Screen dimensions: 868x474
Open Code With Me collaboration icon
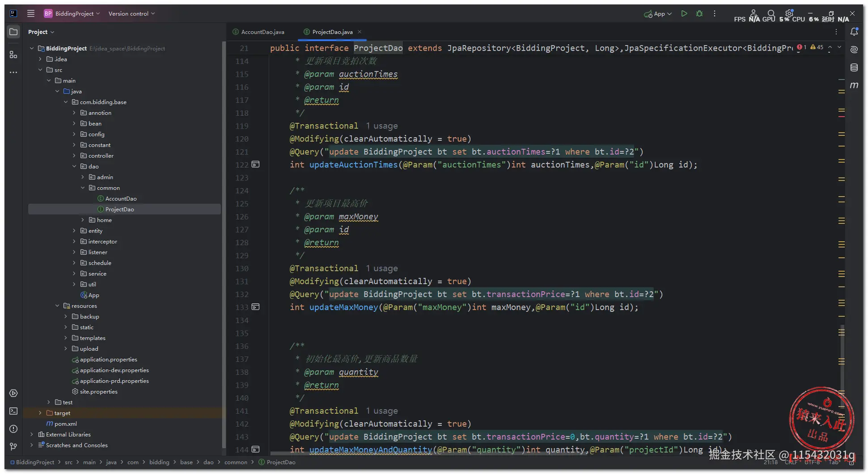point(754,13)
